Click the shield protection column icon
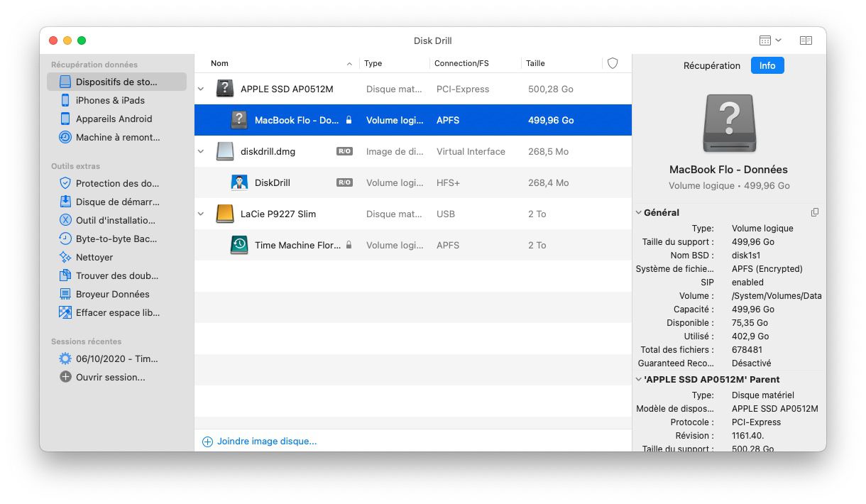The height and width of the screenshot is (504, 866). [613, 63]
